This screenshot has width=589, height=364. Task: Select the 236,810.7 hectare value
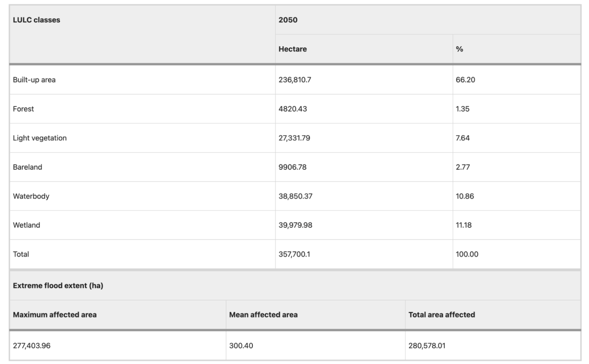pos(294,80)
